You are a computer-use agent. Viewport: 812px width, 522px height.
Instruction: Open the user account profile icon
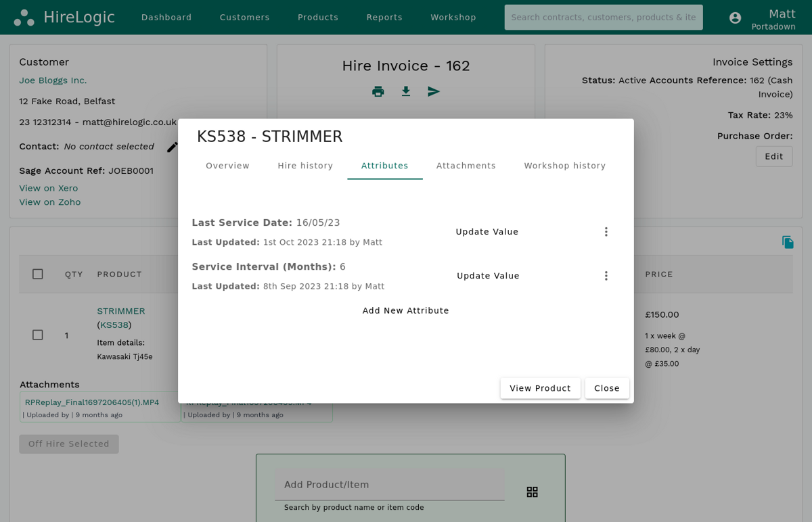pos(735,18)
